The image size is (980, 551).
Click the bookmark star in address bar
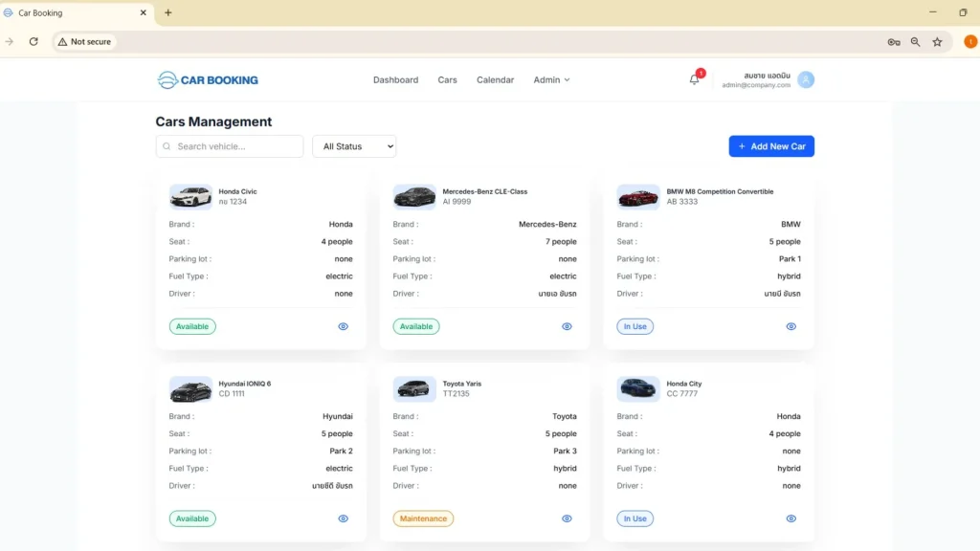[x=937, y=41]
